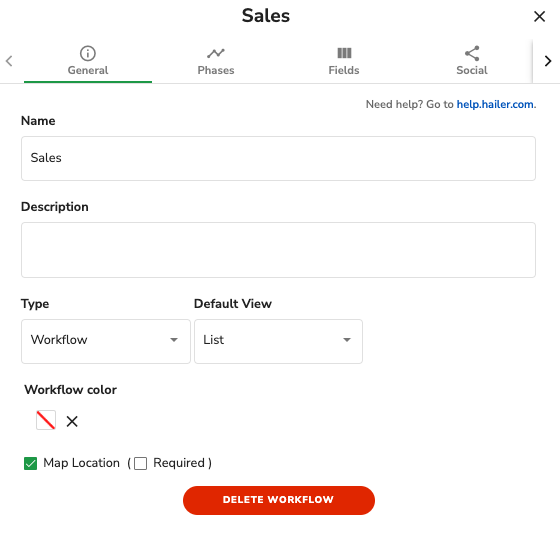This screenshot has width=560, height=544.
Task: Switch to the Fields tab label
Action: [x=344, y=70]
